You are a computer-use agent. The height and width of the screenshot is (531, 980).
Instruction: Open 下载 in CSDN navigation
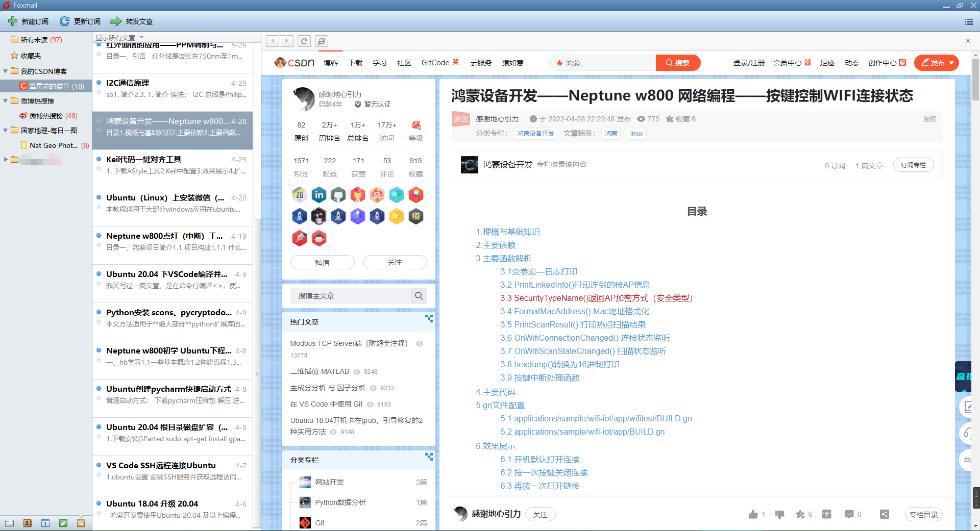tap(355, 63)
